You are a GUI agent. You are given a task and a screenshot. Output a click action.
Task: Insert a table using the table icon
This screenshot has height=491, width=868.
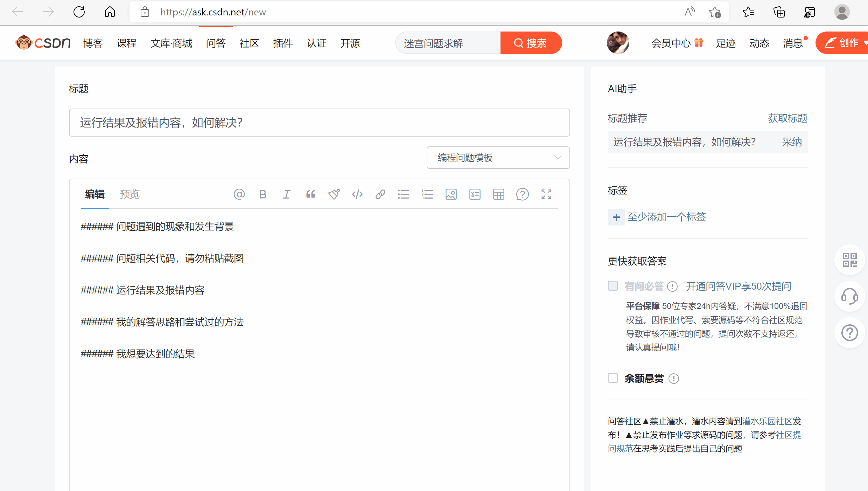point(498,194)
